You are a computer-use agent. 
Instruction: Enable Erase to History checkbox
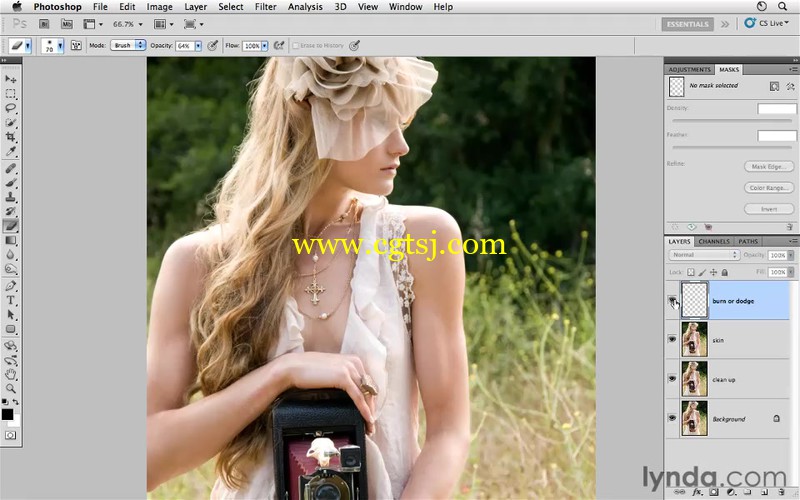tap(295, 45)
